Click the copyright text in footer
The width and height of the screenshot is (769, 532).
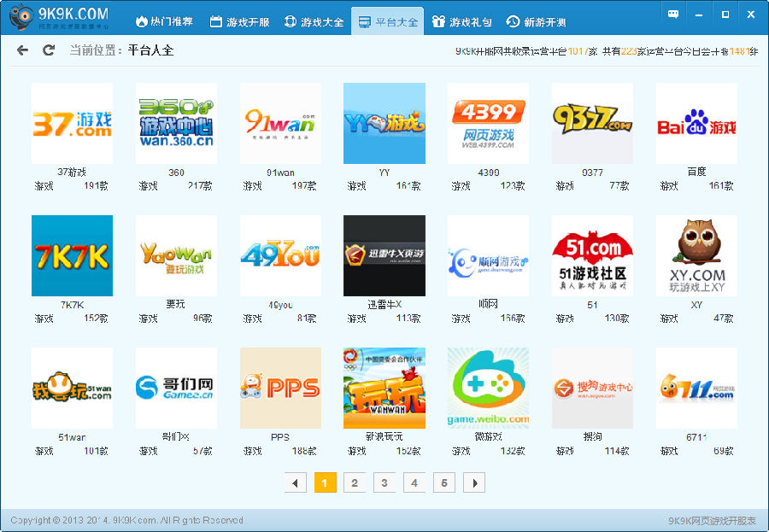(x=126, y=520)
